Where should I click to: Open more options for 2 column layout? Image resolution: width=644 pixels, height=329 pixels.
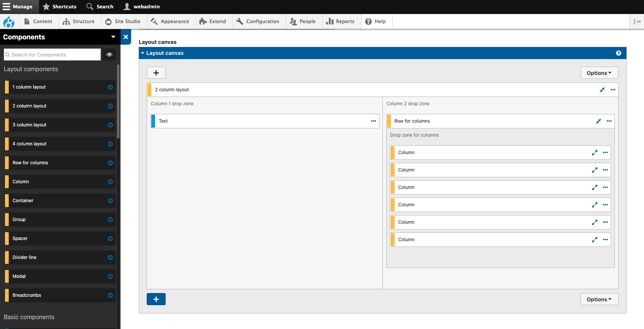pyautogui.click(x=613, y=90)
